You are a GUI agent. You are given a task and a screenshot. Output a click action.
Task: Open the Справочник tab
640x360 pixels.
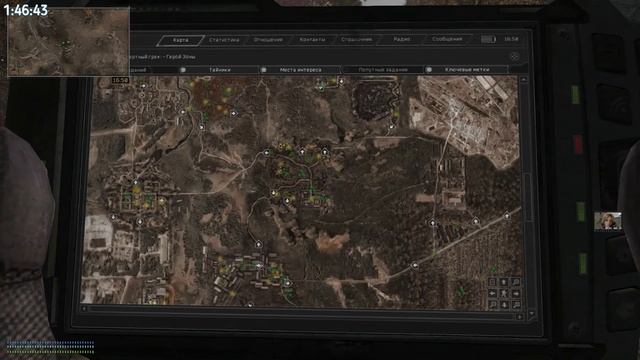click(356, 40)
